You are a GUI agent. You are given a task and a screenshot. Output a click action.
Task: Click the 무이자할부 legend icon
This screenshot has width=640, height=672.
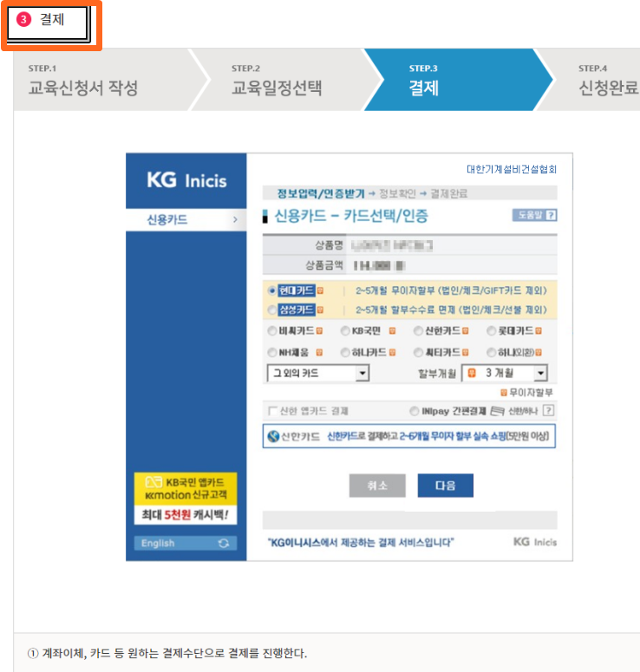pos(504,393)
